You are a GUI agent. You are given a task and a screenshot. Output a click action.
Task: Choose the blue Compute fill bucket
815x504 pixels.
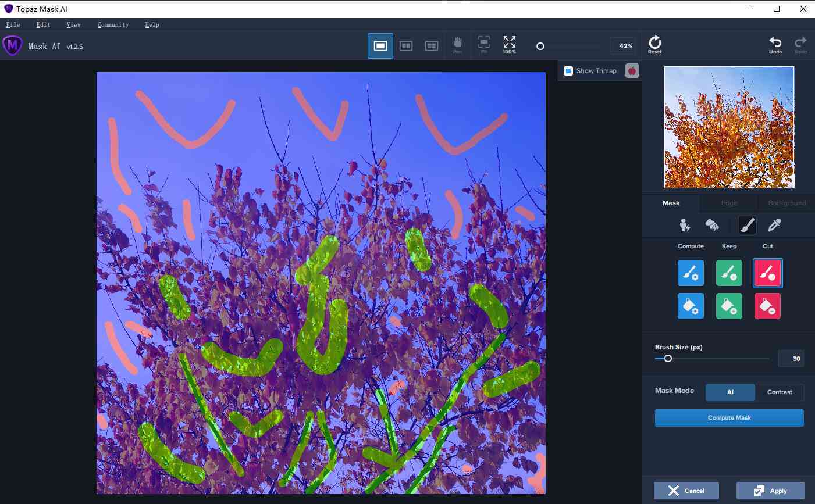coord(691,306)
